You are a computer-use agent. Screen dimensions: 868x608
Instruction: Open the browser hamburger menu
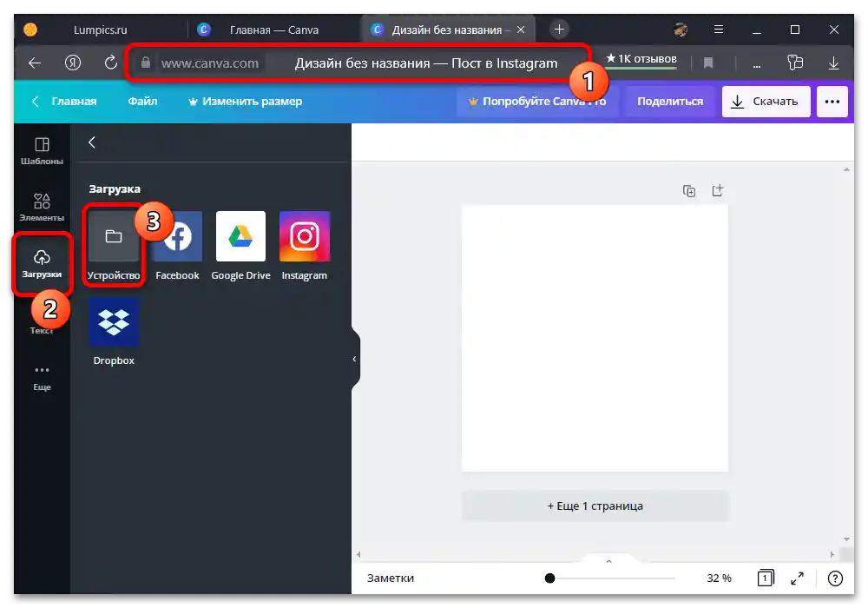coord(719,30)
